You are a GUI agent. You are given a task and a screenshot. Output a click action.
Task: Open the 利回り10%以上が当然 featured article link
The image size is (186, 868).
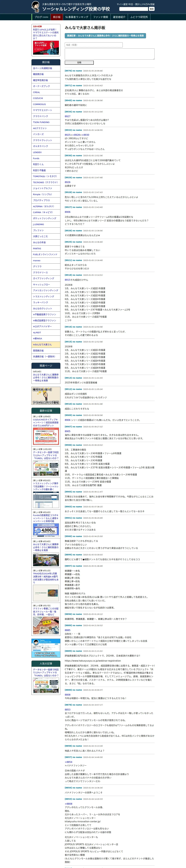pos(46,34)
